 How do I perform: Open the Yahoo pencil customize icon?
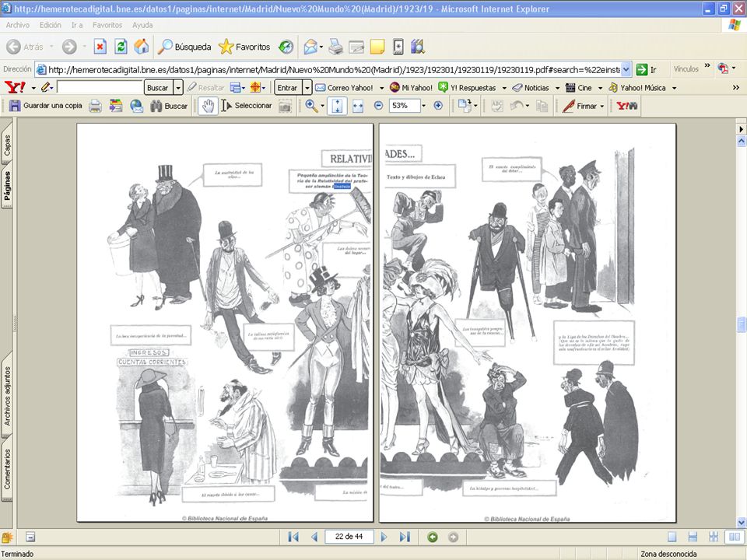[x=46, y=88]
